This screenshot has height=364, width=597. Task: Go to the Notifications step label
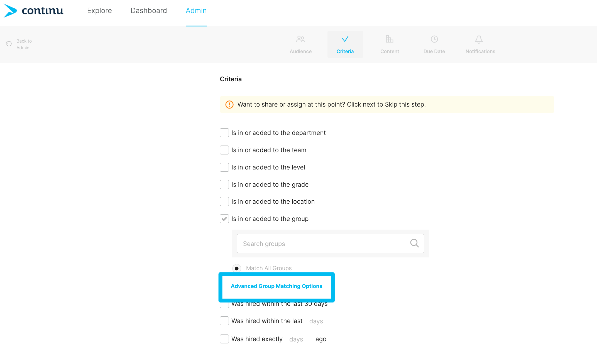pos(480,51)
